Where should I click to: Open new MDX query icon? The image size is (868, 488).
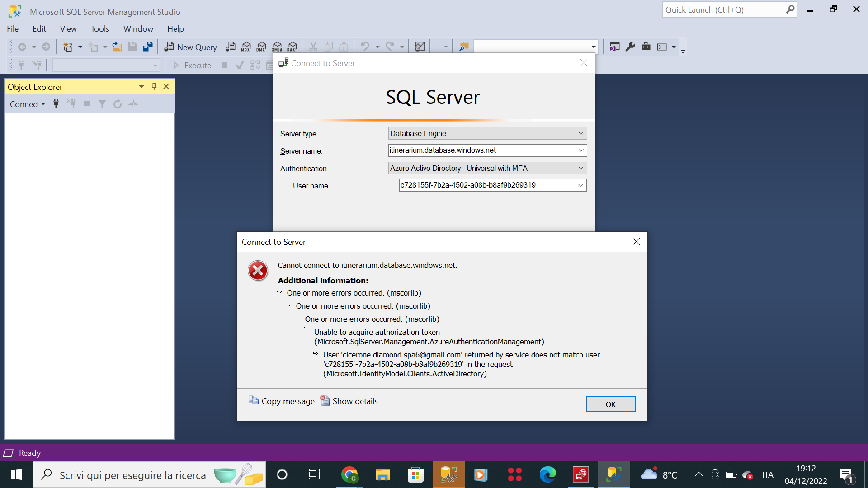246,47
